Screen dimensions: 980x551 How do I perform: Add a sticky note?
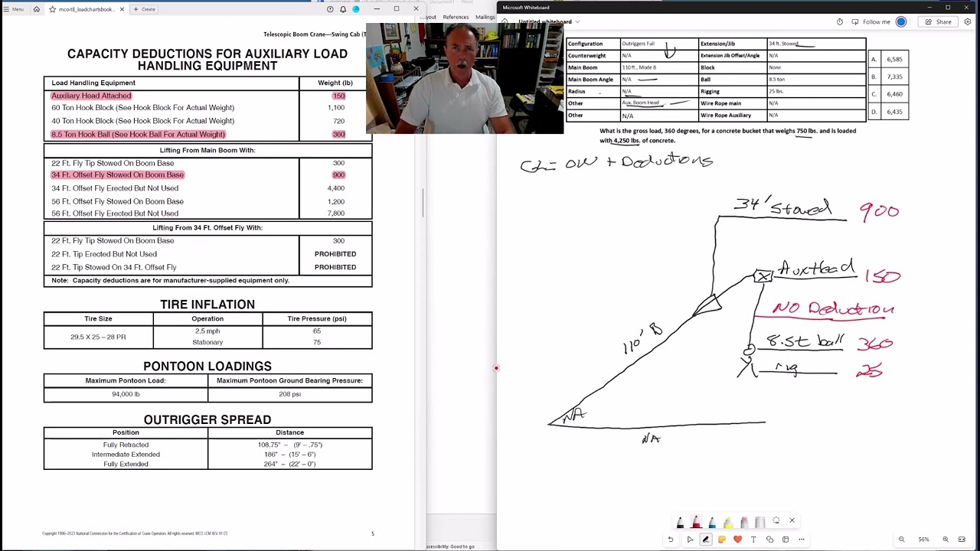722,540
